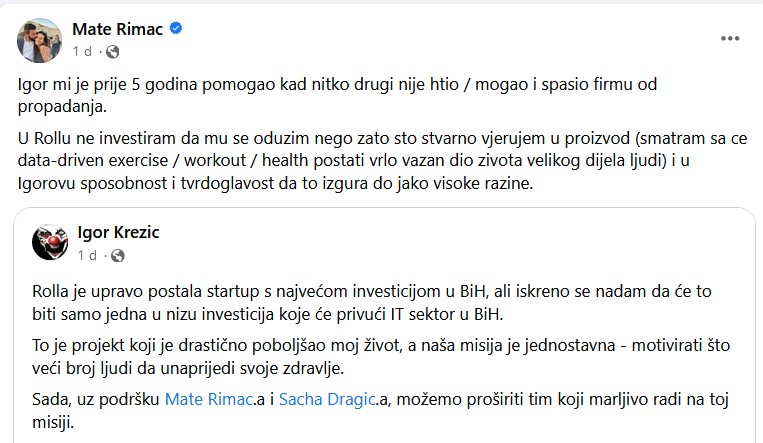The image size is (763, 443).
Task: Click the paragraph starting "Rolla je upravo postala"
Action: click(370, 302)
